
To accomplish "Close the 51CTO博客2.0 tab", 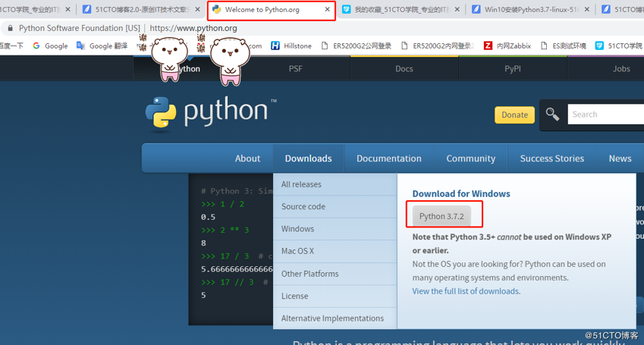I will click(x=197, y=9).
